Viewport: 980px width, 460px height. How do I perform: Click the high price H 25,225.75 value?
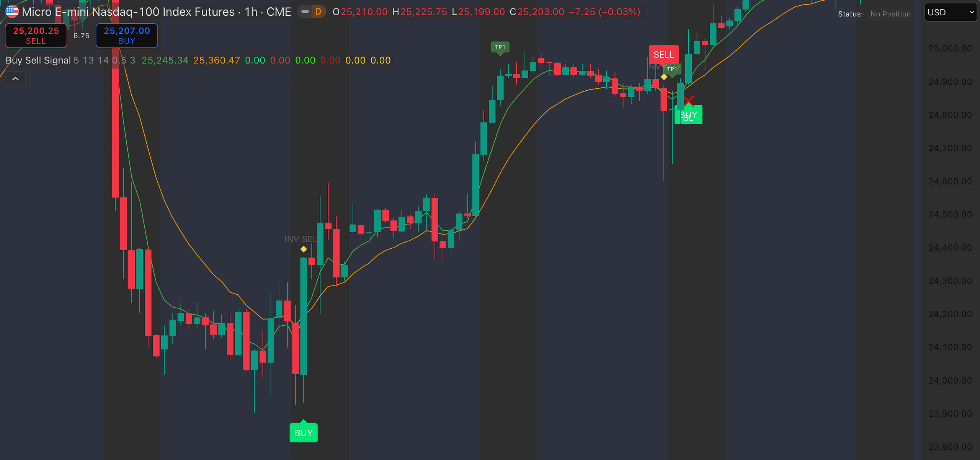(420, 12)
